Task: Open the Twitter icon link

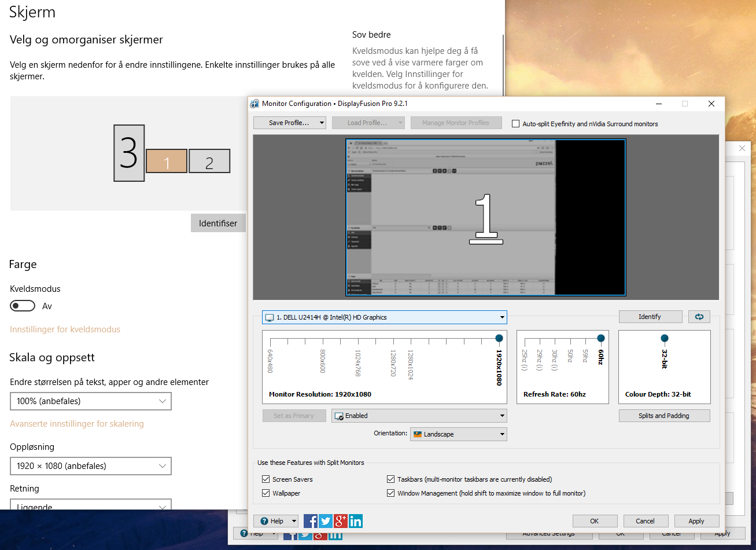Action: click(326, 521)
